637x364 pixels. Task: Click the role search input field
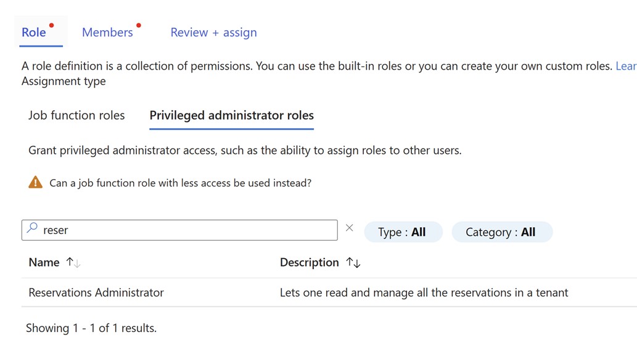(185, 230)
